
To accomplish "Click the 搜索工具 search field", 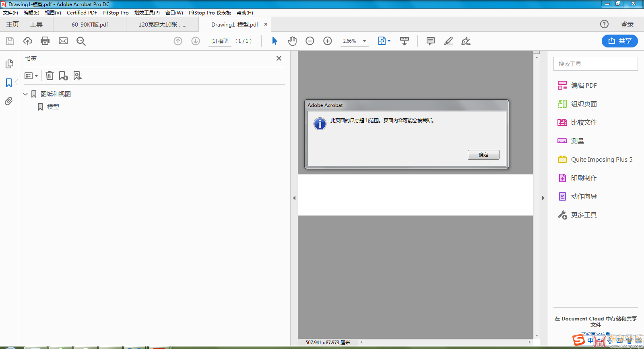I will click(595, 64).
